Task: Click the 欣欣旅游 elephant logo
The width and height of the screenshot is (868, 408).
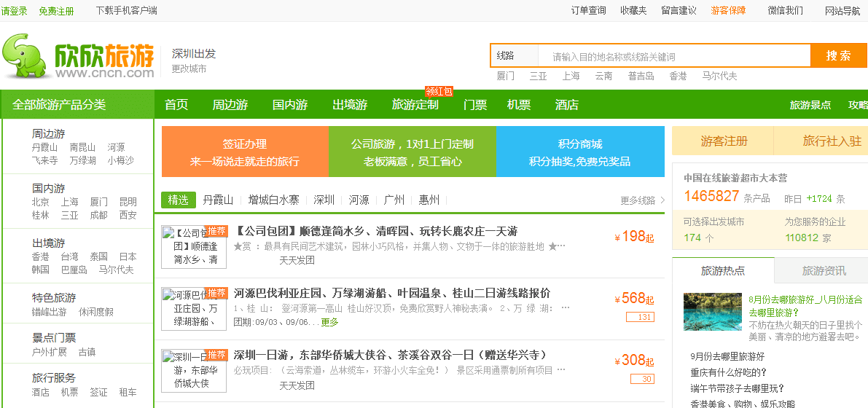Action: click(x=78, y=57)
